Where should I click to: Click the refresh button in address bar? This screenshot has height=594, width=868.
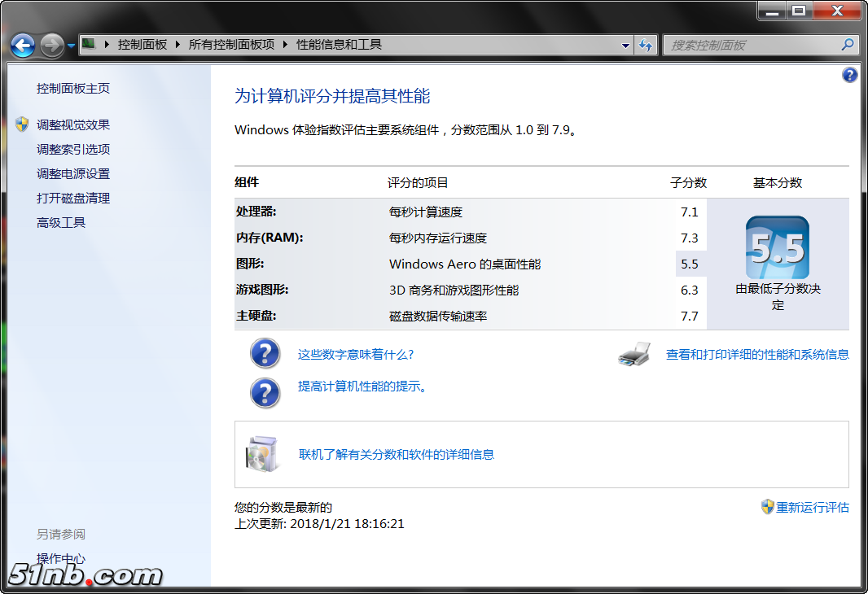[646, 45]
